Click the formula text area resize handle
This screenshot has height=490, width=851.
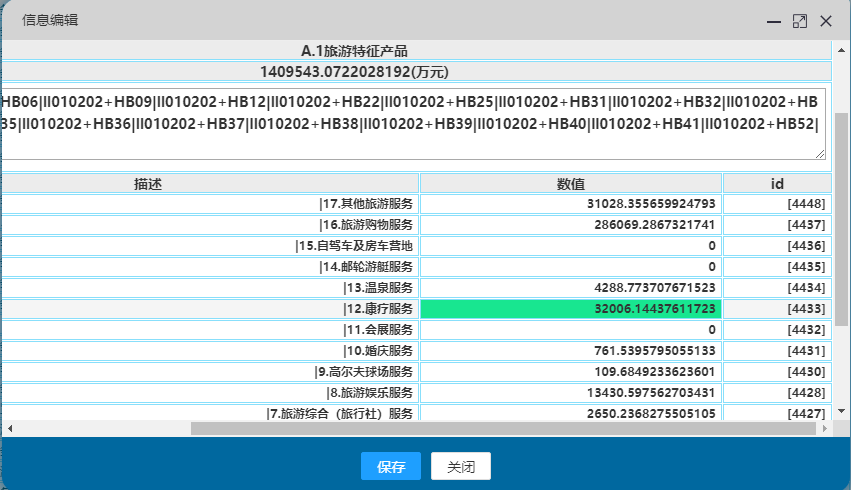820,153
